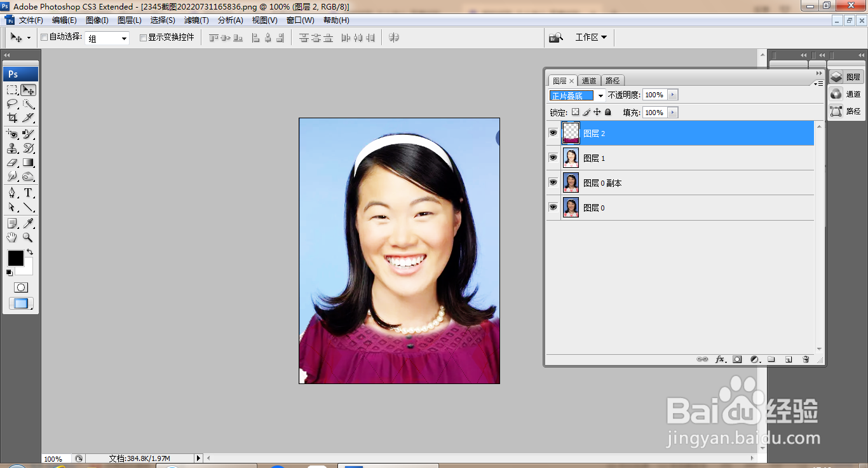The width and height of the screenshot is (868, 468).
Task: Select the Brush tool
Action: pos(28,134)
